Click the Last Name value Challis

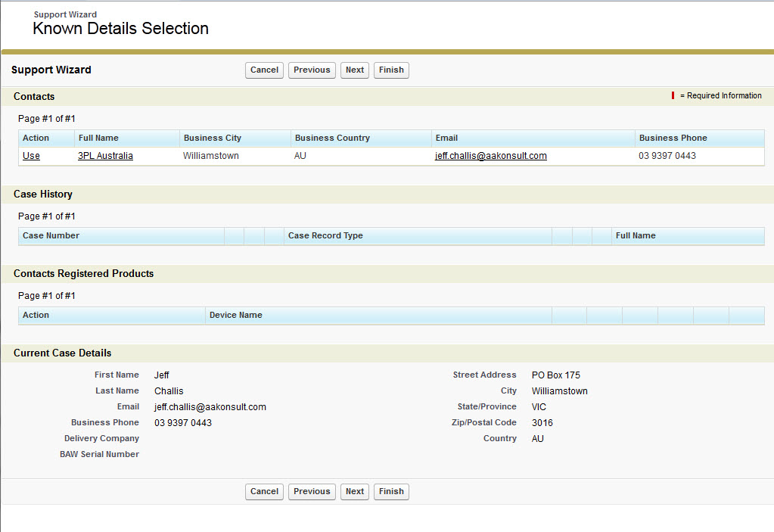[x=168, y=391]
